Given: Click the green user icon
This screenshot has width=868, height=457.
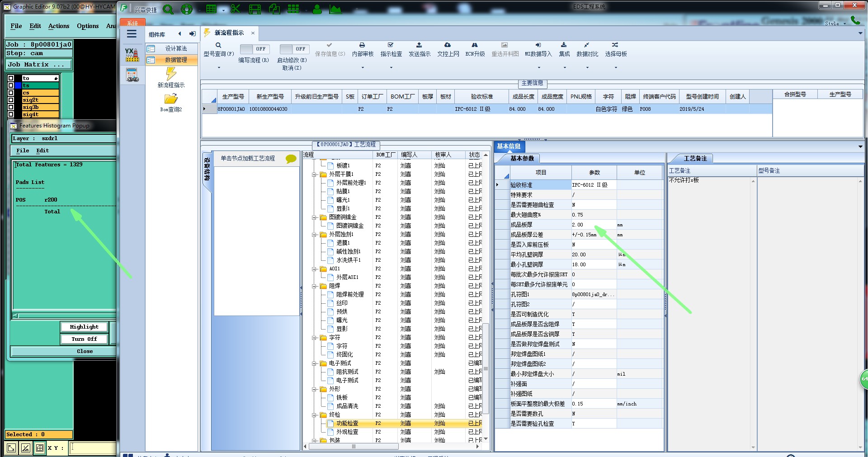Looking at the screenshot, I should pos(317,9).
